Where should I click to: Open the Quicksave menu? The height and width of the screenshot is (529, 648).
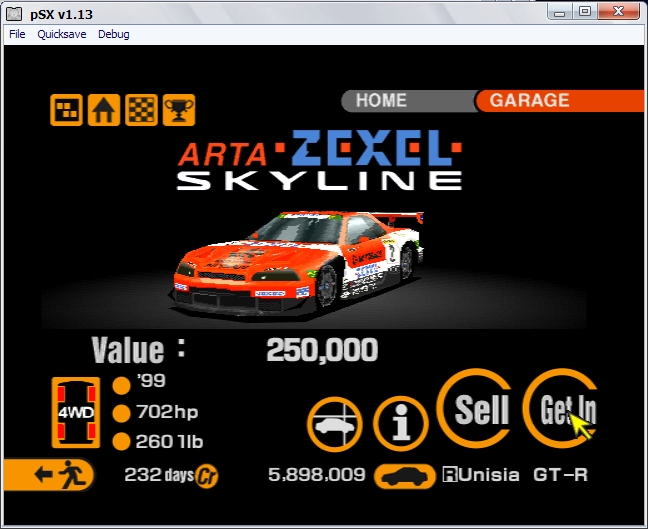[x=62, y=34]
